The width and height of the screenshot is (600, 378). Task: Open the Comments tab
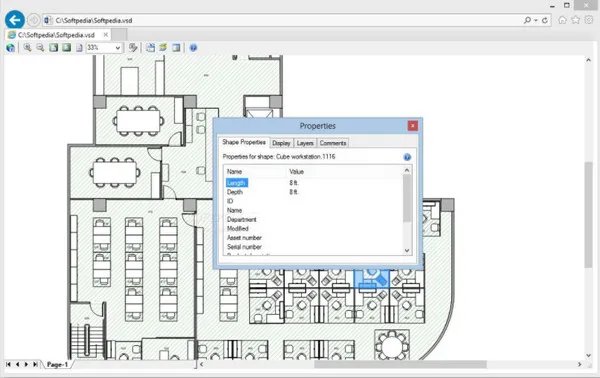[x=333, y=143]
